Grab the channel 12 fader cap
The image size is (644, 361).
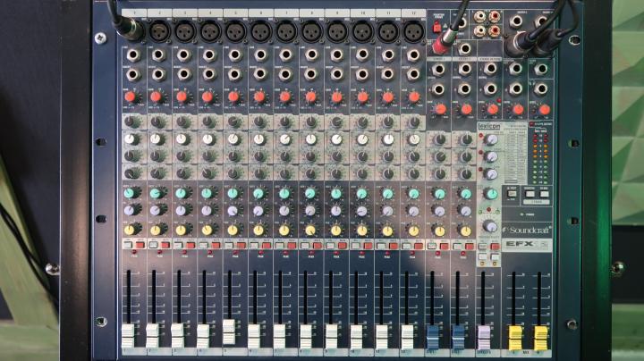pyautogui.click(x=407, y=336)
